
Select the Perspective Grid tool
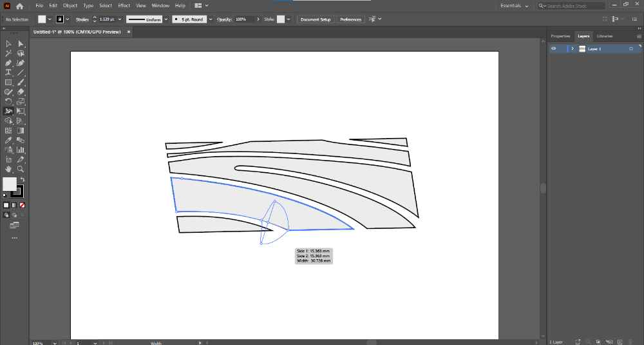click(x=21, y=121)
